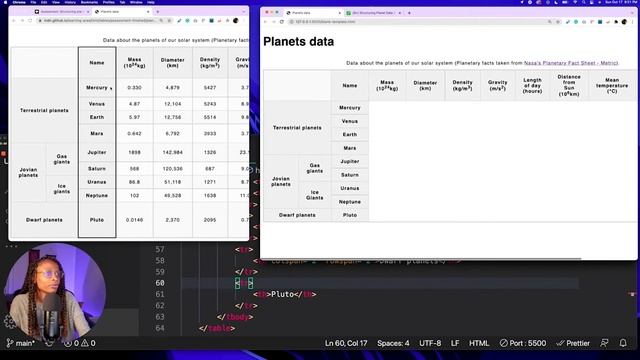Click Neptune row header in left window

point(97,196)
